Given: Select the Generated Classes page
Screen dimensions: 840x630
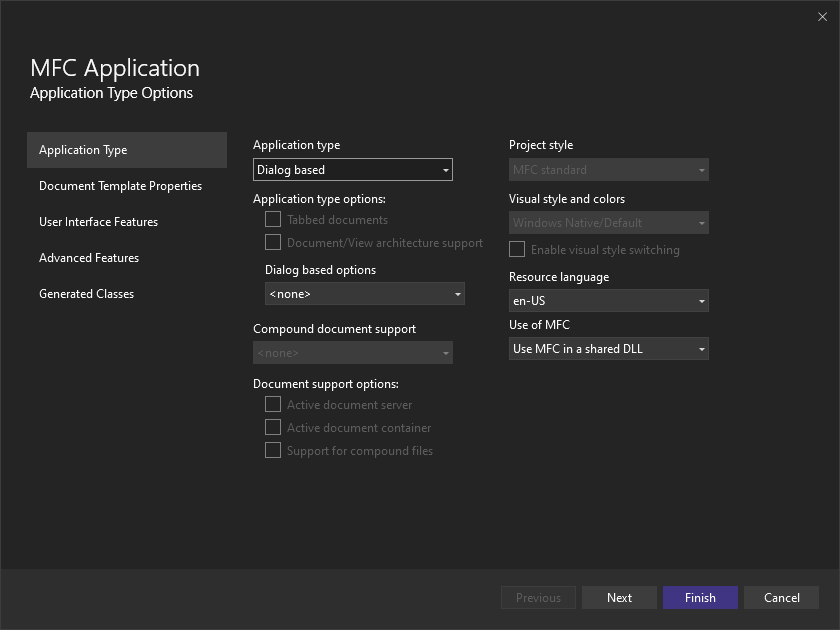Looking at the screenshot, I should pos(86,294).
